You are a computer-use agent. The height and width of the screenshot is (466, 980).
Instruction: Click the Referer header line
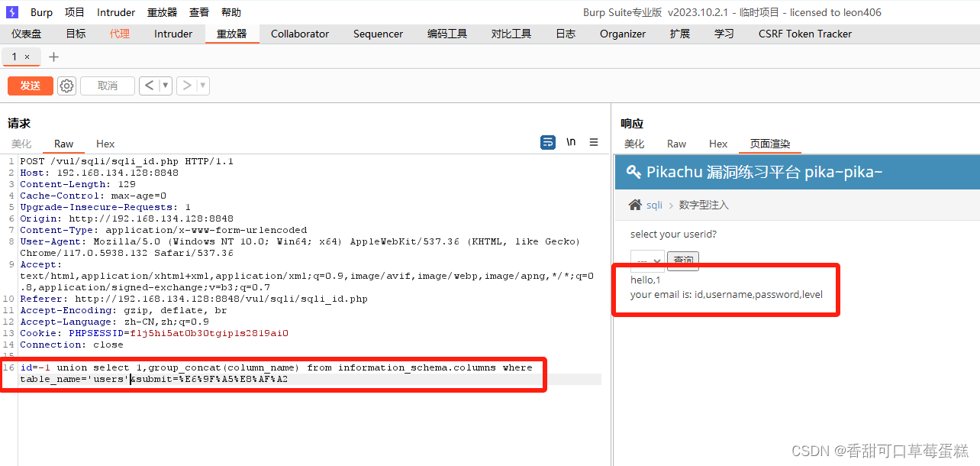[194, 299]
